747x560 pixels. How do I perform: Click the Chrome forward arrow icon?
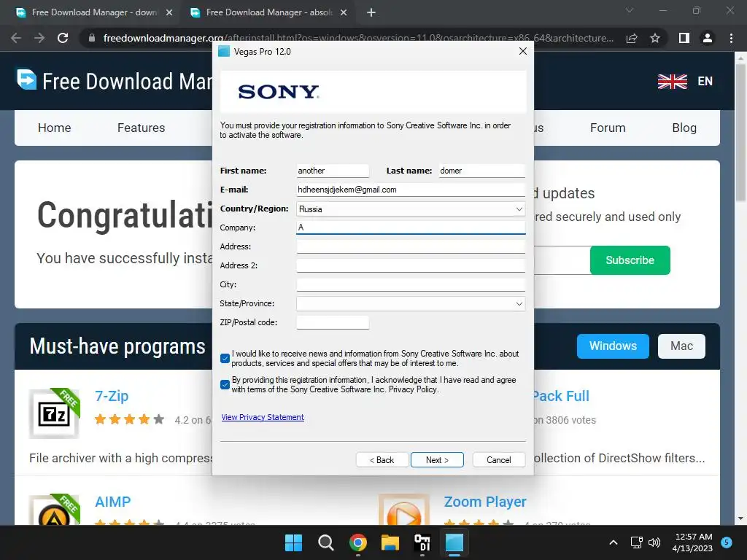click(39, 38)
